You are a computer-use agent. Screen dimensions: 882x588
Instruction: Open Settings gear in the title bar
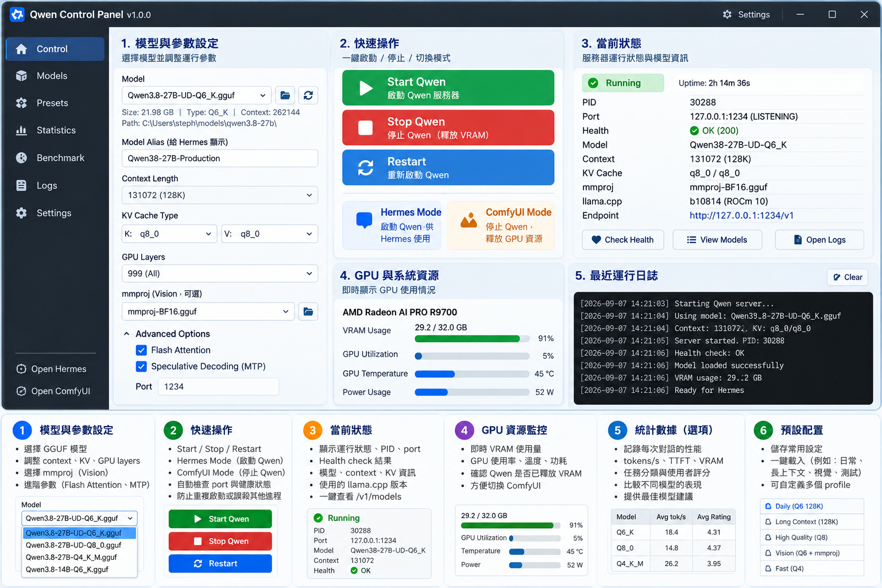(727, 14)
